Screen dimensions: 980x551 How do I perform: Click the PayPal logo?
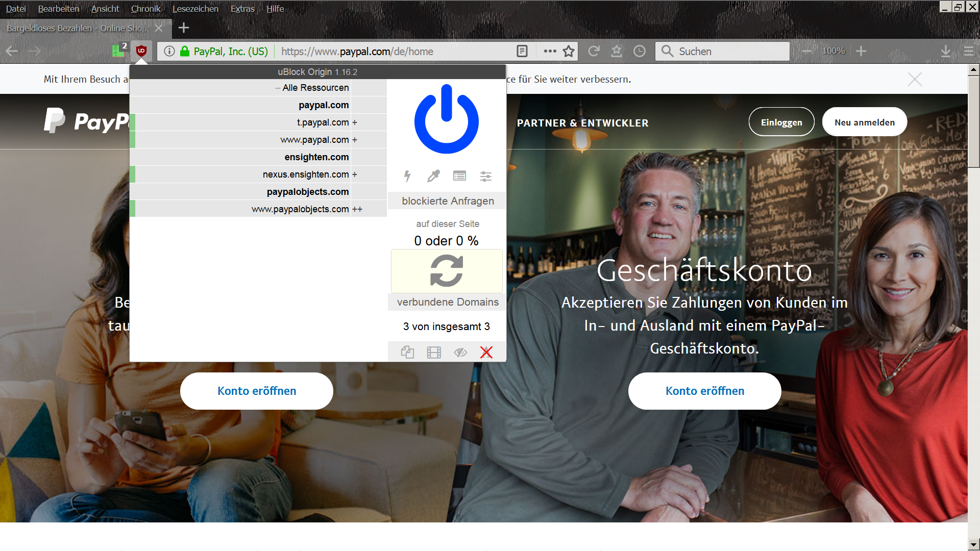[x=87, y=120]
